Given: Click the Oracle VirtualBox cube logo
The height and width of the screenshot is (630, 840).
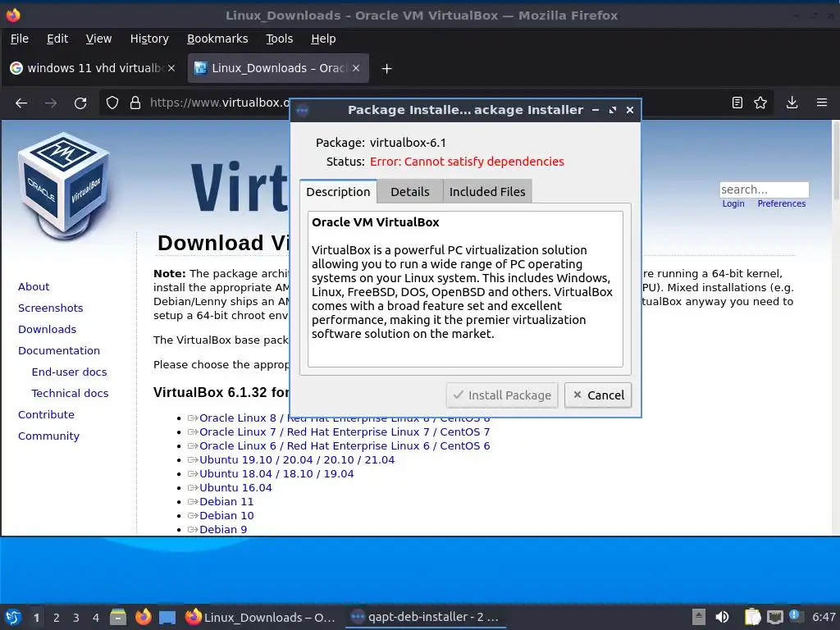Looking at the screenshot, I should [64, 185].
